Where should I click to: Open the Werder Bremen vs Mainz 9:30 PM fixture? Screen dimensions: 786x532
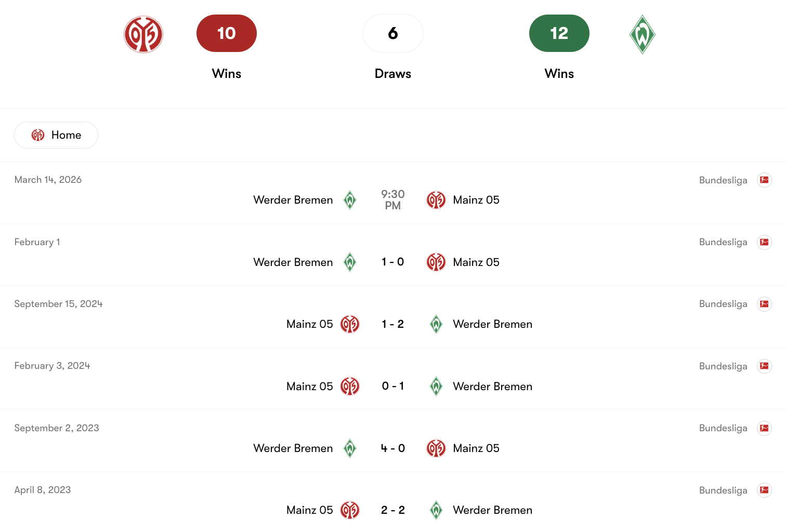pos(392,199)
